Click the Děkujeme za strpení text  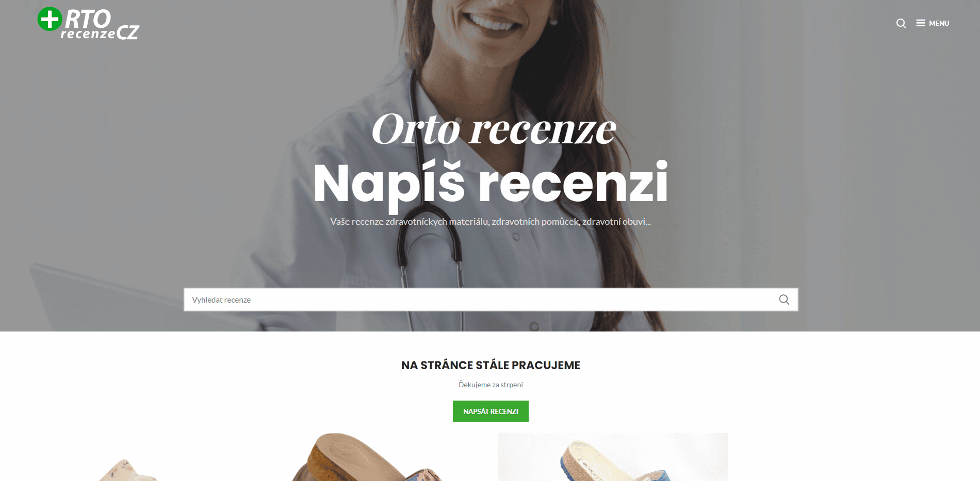pyautogui.click(x=491, y=385)
